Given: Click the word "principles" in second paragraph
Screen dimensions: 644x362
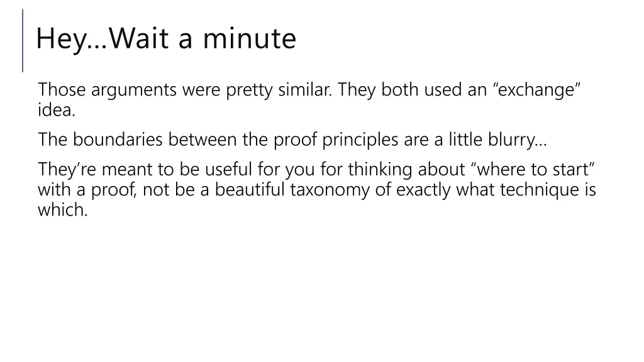Looking at the screenshot, I should tap(360, 140).
